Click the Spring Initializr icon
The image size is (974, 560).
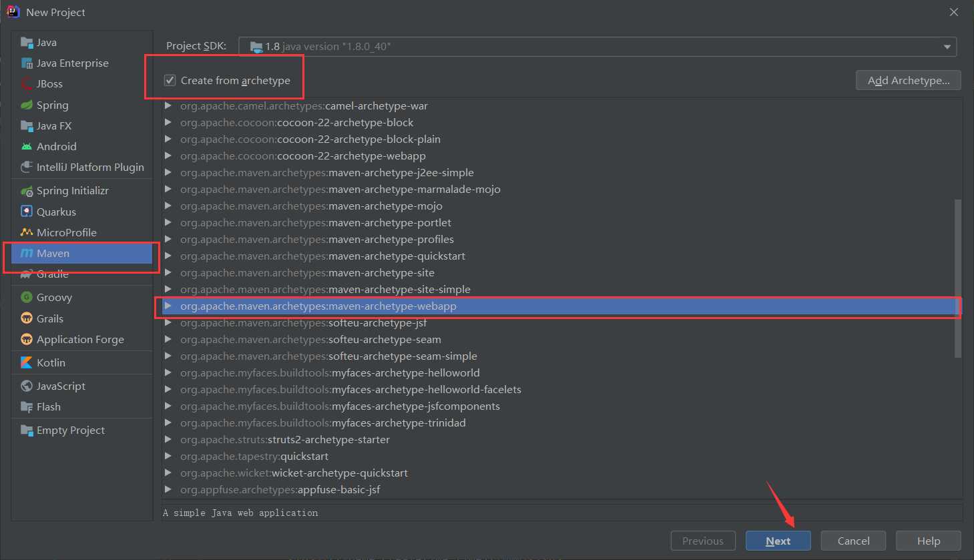coord(27,191)
